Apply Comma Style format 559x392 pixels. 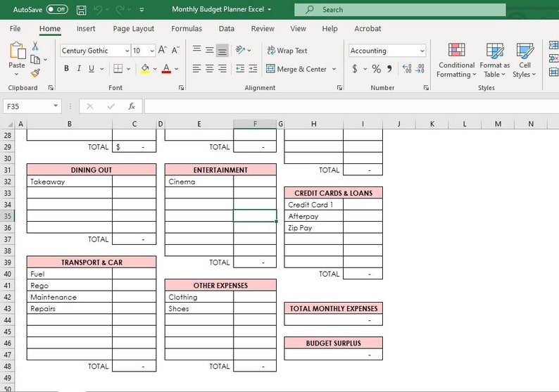coord(389,68)
